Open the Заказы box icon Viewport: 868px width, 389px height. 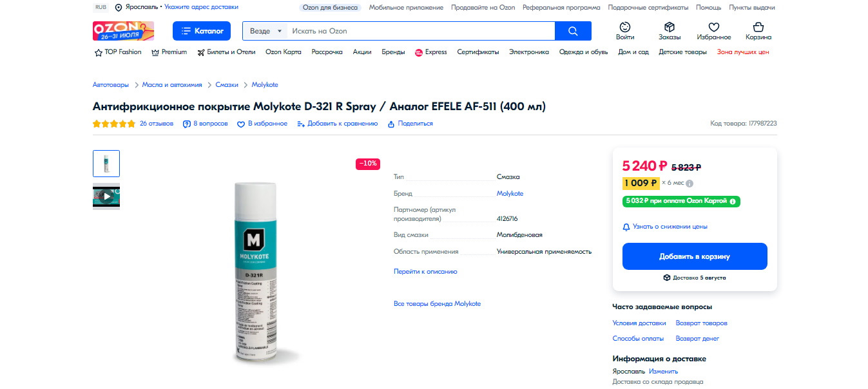tap(669, 27)
